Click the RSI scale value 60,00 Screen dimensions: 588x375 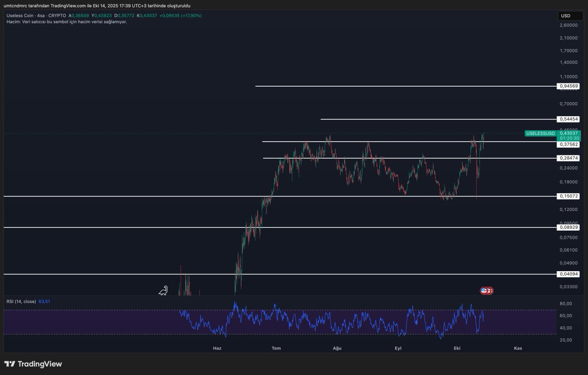[566, 316]
